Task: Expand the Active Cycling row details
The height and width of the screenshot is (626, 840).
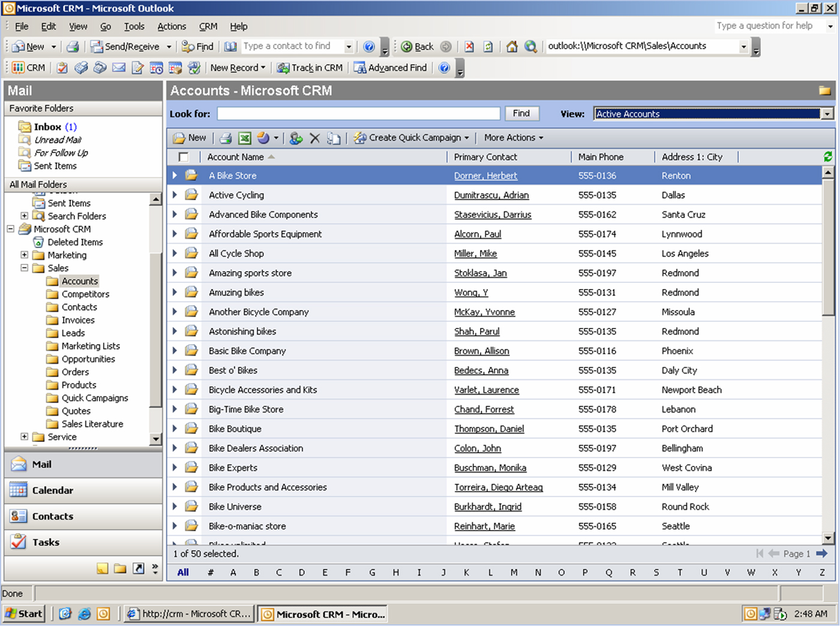Action: pyautogui.click(x=175, y=195)
